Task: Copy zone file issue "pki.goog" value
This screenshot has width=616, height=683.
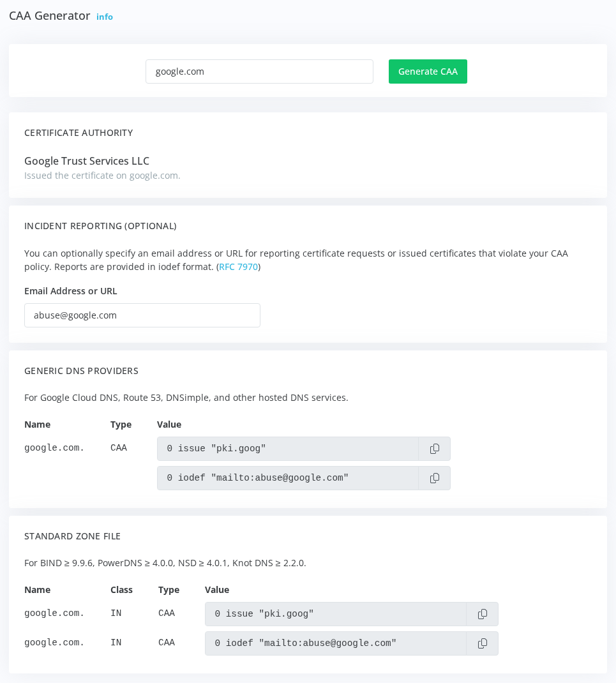Action: pos(482,614)
